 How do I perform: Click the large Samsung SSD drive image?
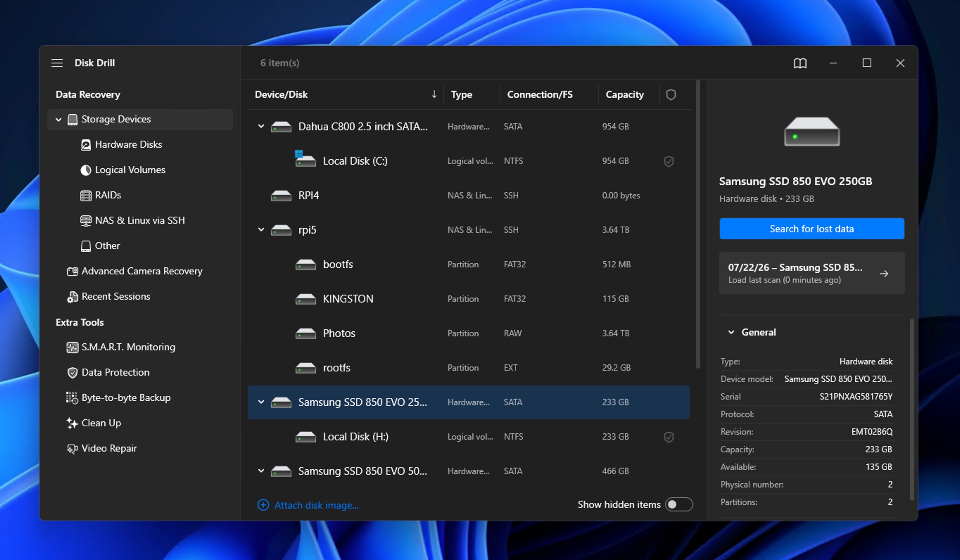point(812,132)
